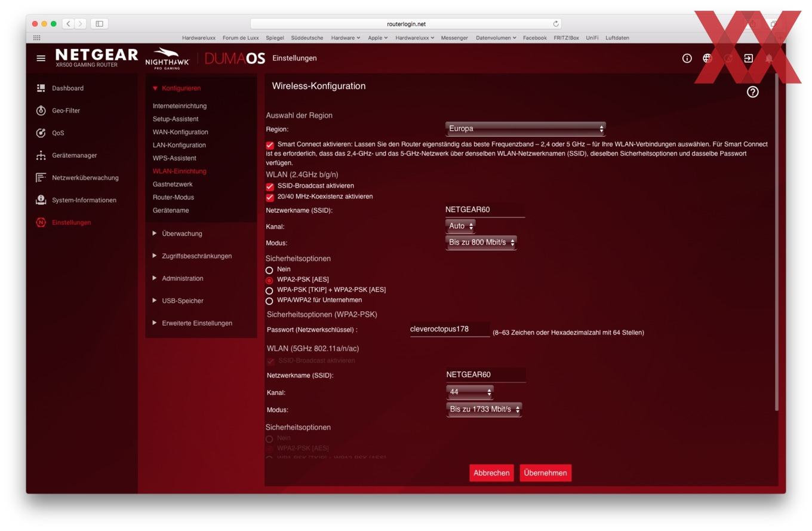The height and width of the screenshot is (531, 812).
Task: Open the Spiegel bookmark
Action: point(275,38)
